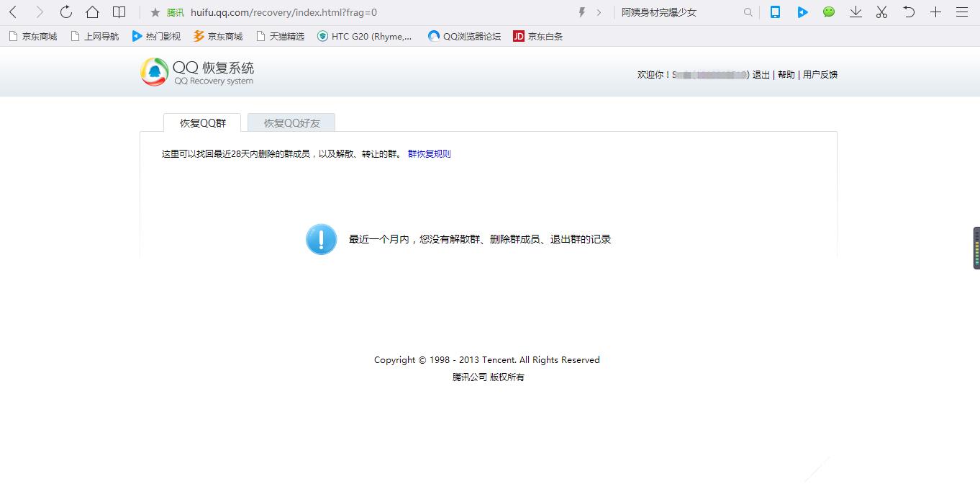Image resolution: width=980 pixels, height=502 pixels.
Task: Select the 恢复QQ群 tab
Action: tap(202, 122)
